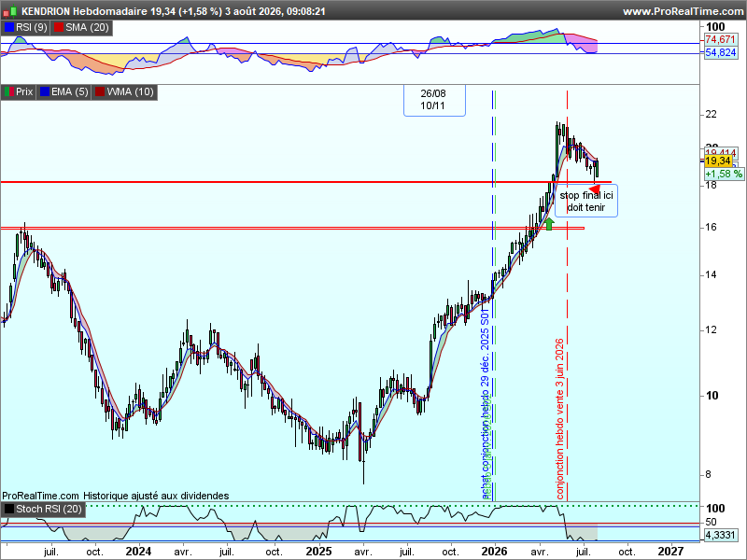Select the EMA (5) indicator label
747x560 pixels.
(x=69, y=91)
